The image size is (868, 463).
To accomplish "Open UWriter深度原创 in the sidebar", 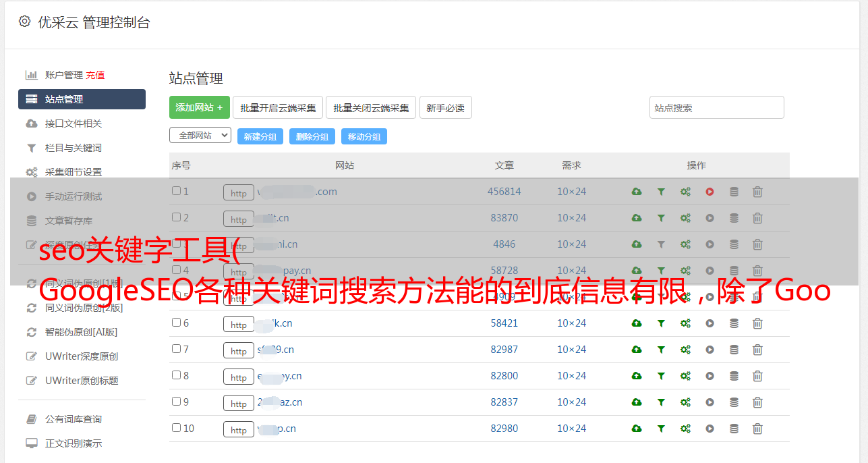I will 82,356.
